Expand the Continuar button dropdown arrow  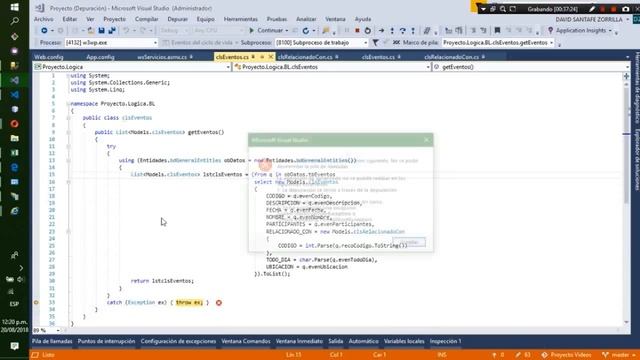(x=287, y=31)
